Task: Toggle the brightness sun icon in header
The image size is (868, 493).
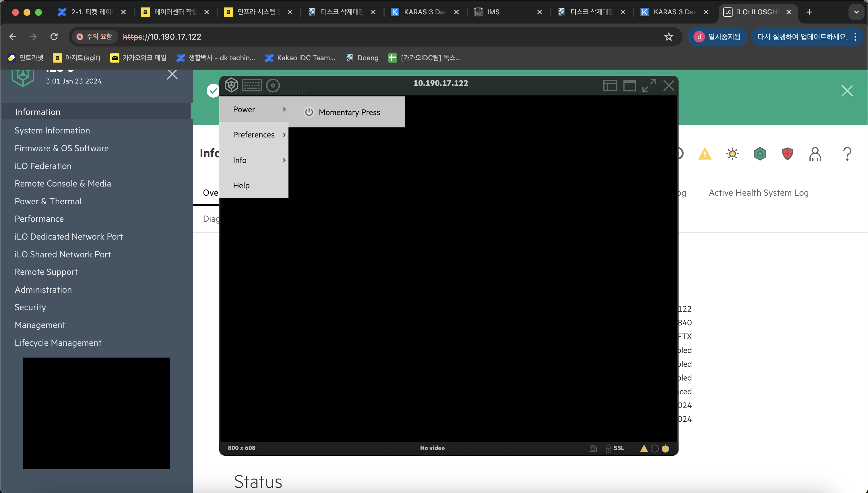Action: [732, 154]
